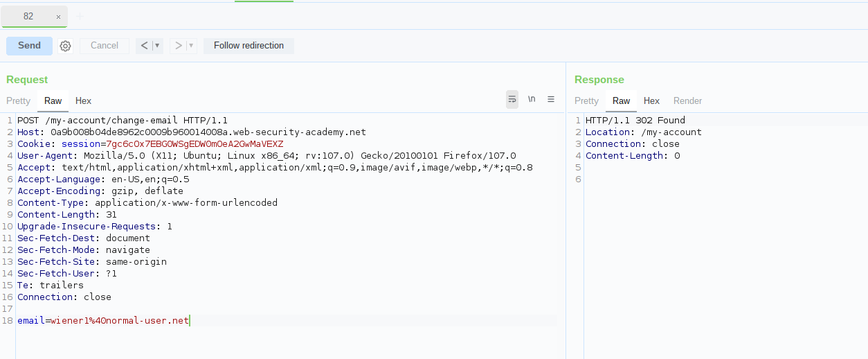Click the Host header line
Screen dimensions: 868x359
192,132
